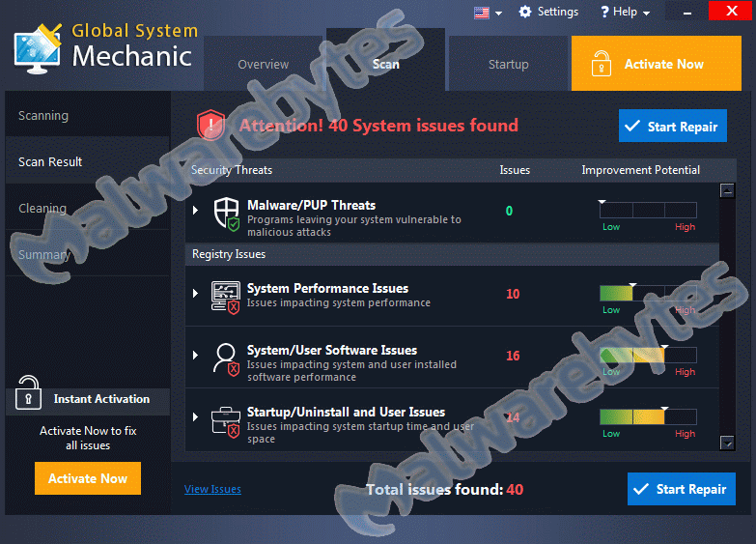Click the red attention shield icon
The height and width of the screenshot is (544, 756).
(210, 125)
